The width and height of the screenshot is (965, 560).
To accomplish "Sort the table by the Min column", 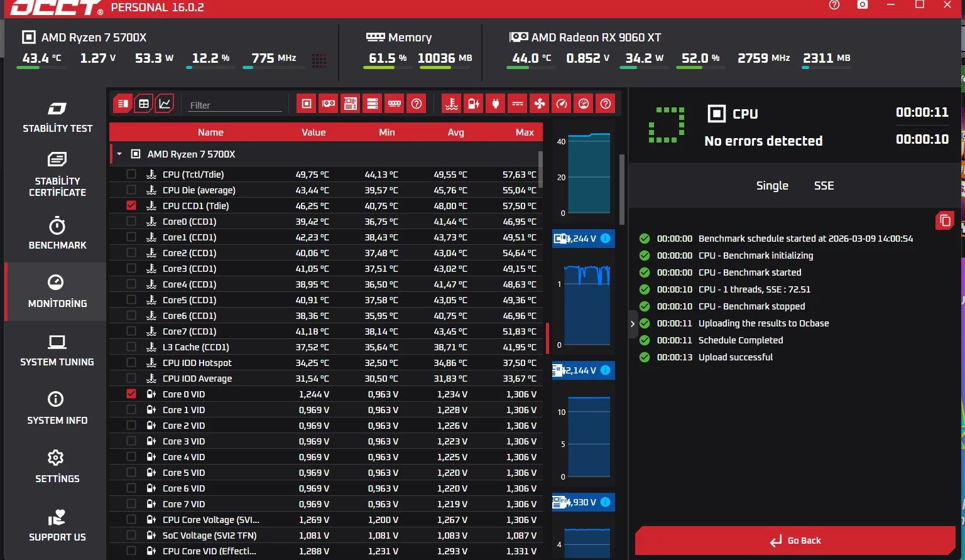I will tap(387, 132).
